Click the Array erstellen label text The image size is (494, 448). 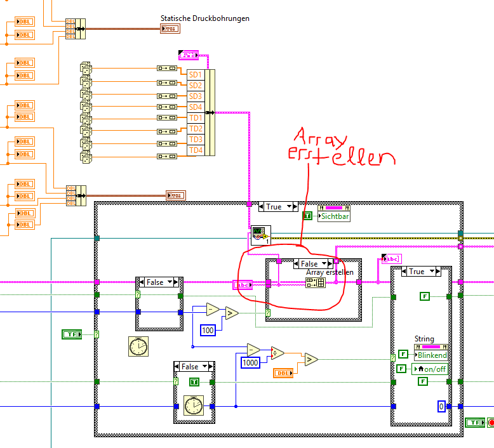pos(330,272)
